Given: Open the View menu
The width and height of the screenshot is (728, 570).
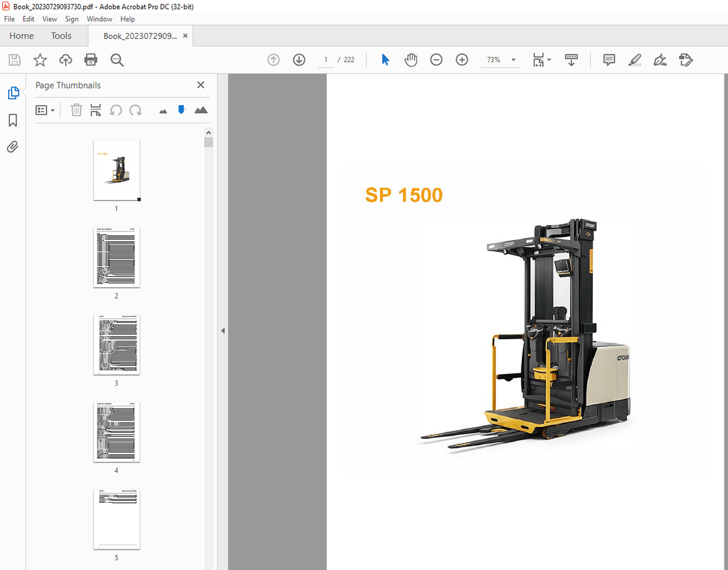Looking at the screenshot, I should [49, 19].
